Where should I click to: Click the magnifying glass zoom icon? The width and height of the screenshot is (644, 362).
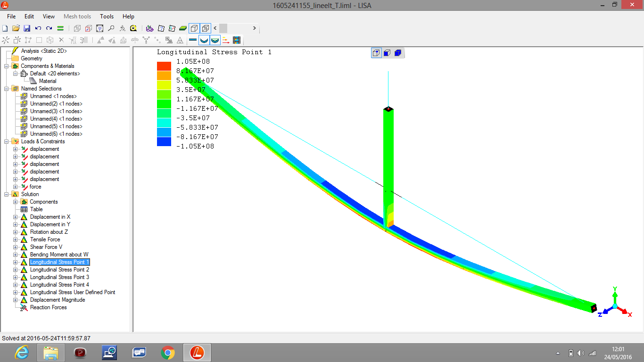pos(111,28)
